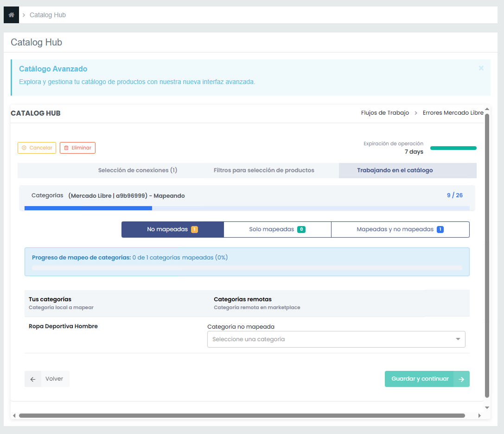This screenshot has width=504, height=434.
Task: Toggle the No mapeadas filter
Action: (x=172, y=229)
